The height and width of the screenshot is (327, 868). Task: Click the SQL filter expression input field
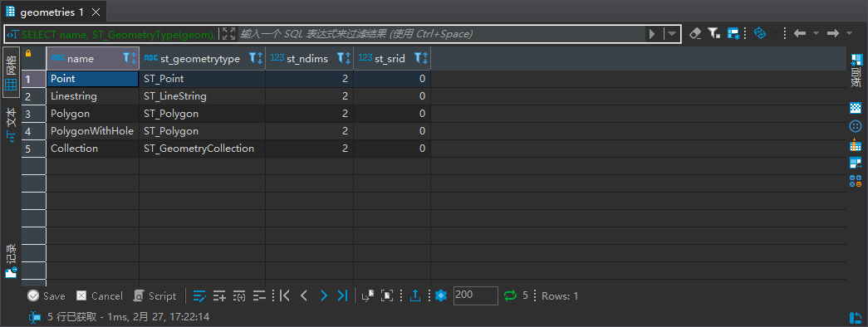(441, 34)
